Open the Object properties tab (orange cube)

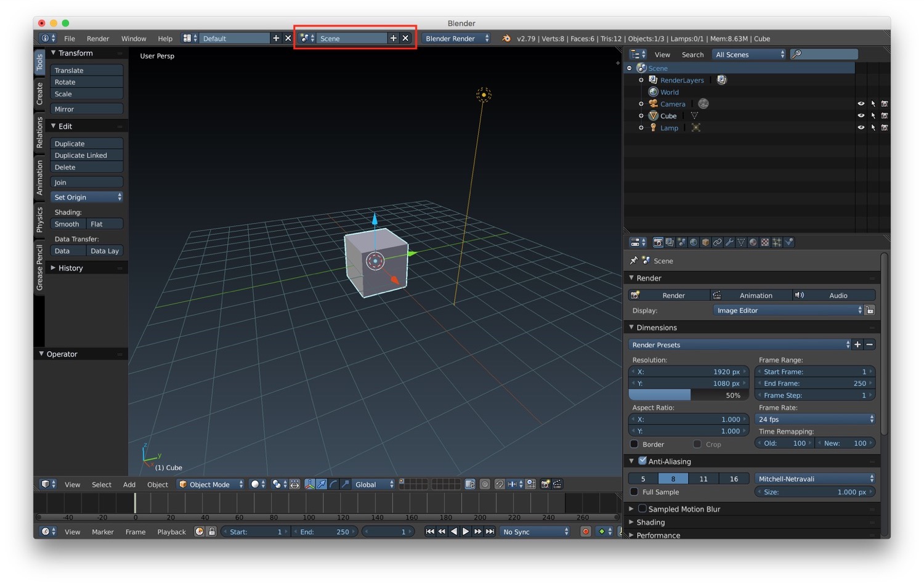(705, 242)
